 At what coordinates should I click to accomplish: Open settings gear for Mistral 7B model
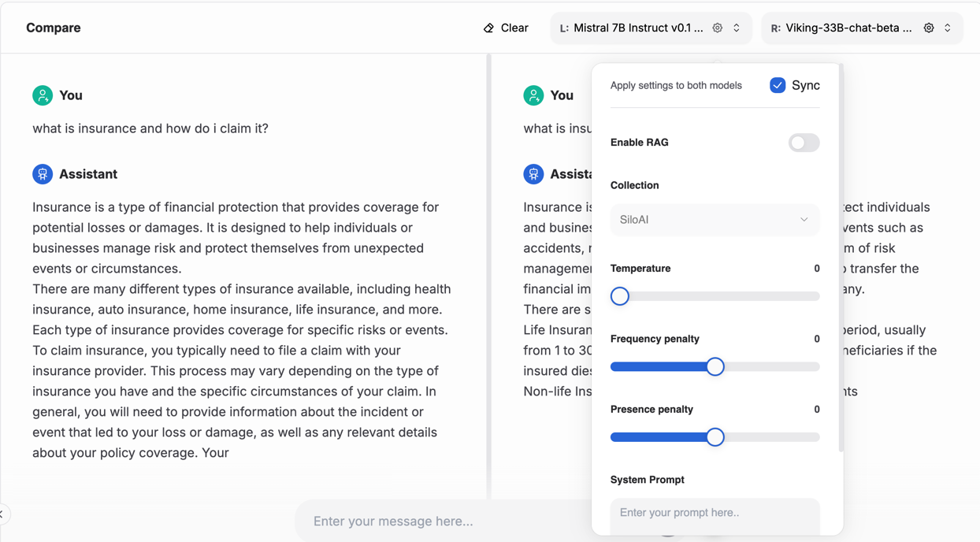pos(718,28)
